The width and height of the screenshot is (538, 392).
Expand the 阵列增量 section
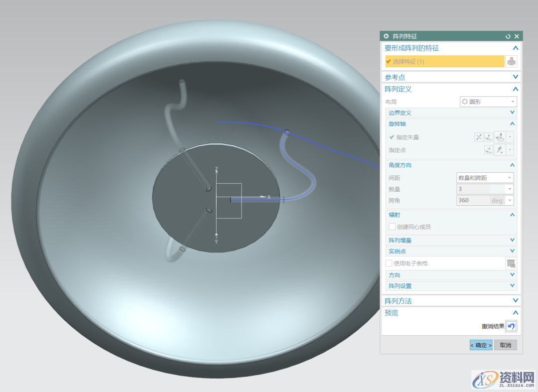[x=512, y=241]
